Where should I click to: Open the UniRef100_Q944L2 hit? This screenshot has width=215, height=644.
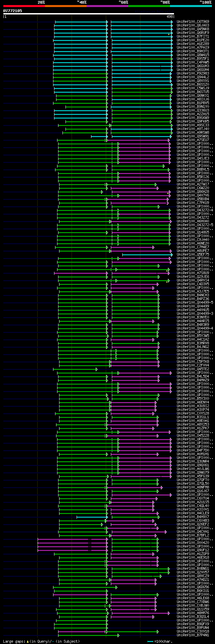click(x=193, y=77)
